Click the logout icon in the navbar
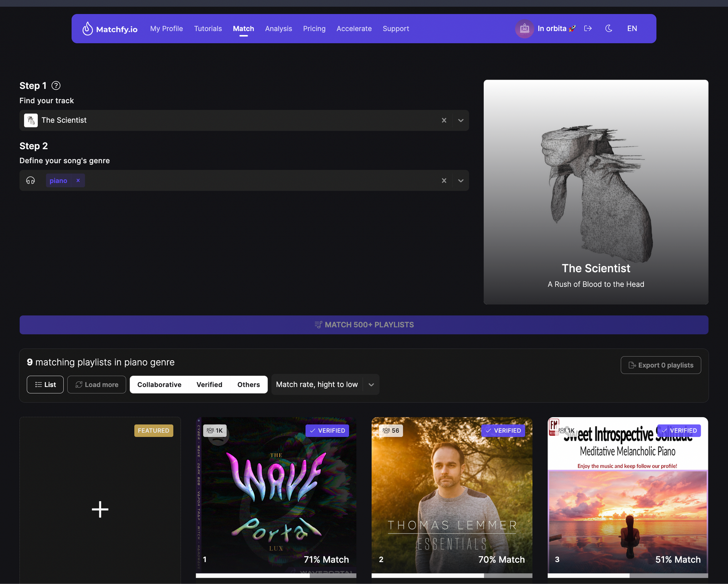This screenshot has height=584, width=728. [x=588, y=28]
